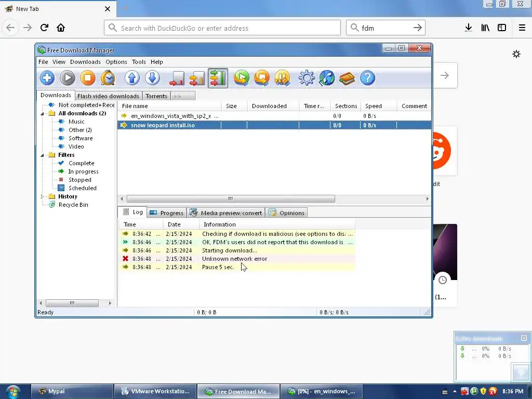Show more tabs with >> button

coord(183,96)
